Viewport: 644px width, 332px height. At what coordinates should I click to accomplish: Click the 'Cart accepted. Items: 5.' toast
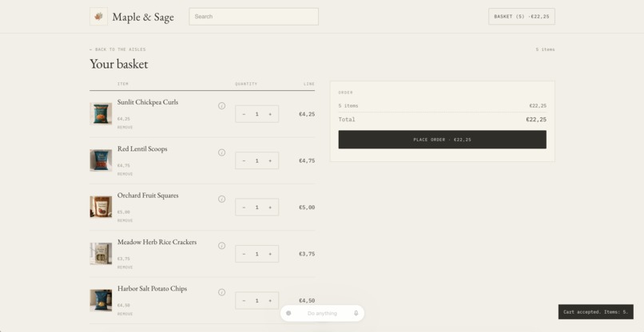(x=595, y=312)
